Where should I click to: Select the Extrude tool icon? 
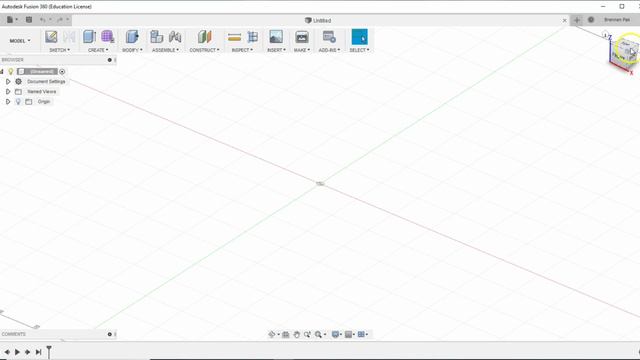(x=89, y=37)
